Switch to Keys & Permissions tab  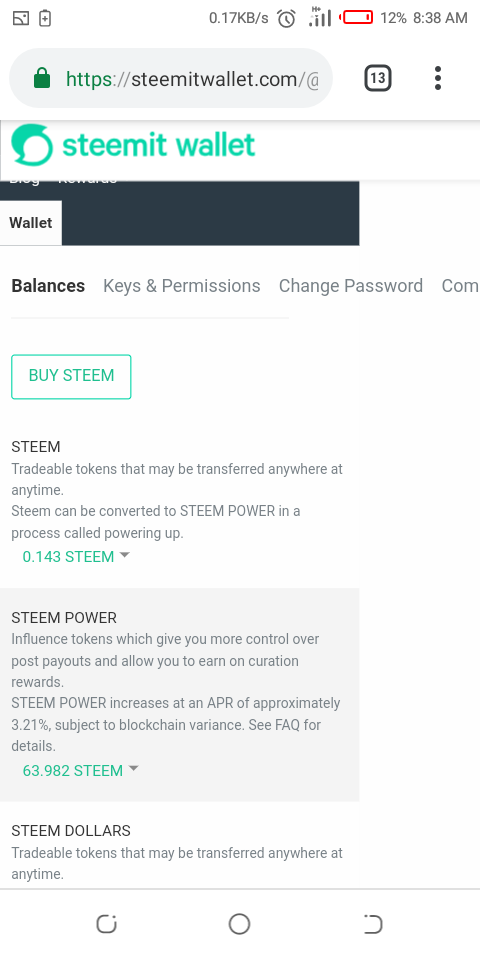(182, 286)
